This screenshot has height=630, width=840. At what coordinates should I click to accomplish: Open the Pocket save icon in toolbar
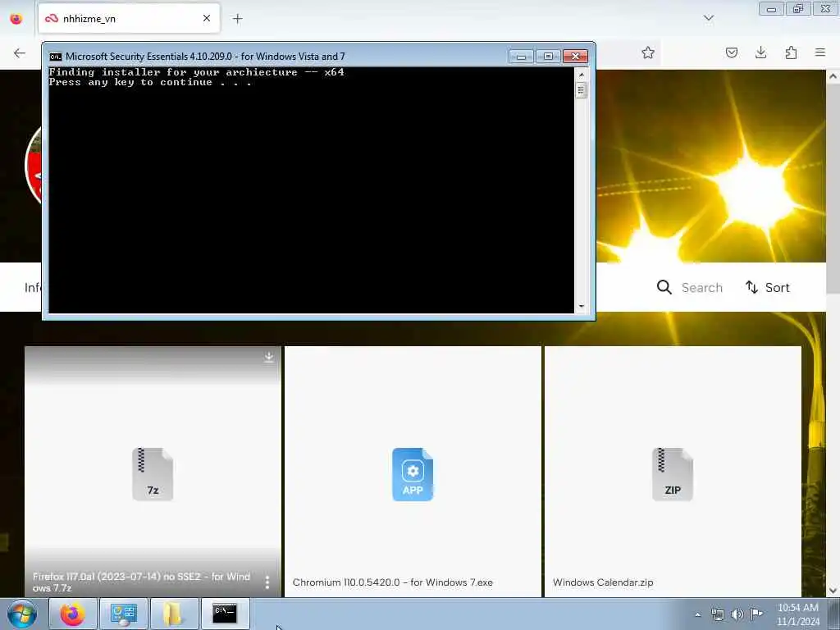pos(731,52)
